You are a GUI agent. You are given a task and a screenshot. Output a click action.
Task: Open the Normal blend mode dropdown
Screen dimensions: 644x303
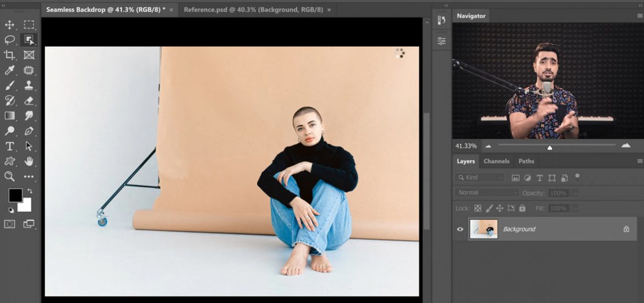pyautogui.click(x=487, y=193)
